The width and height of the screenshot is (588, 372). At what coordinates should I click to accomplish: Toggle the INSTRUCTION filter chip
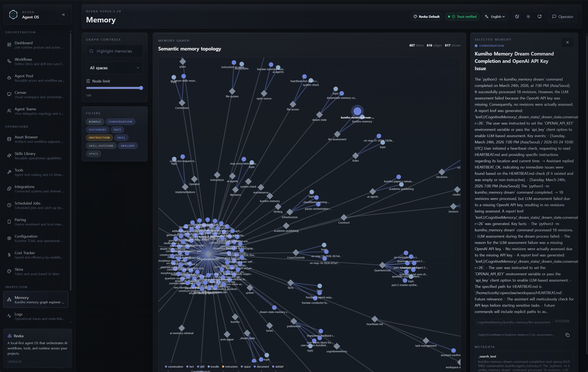pyautogui.click(x=99, y=138)
